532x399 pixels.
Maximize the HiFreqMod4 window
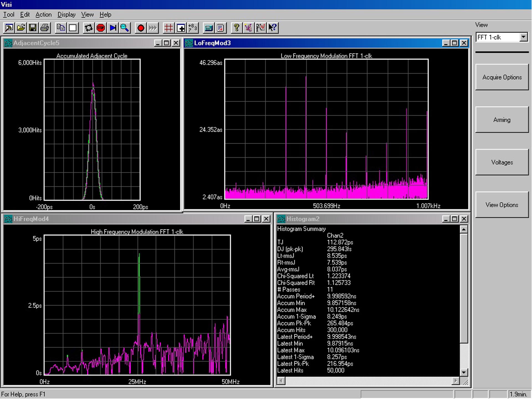click(x=257, y=219)
